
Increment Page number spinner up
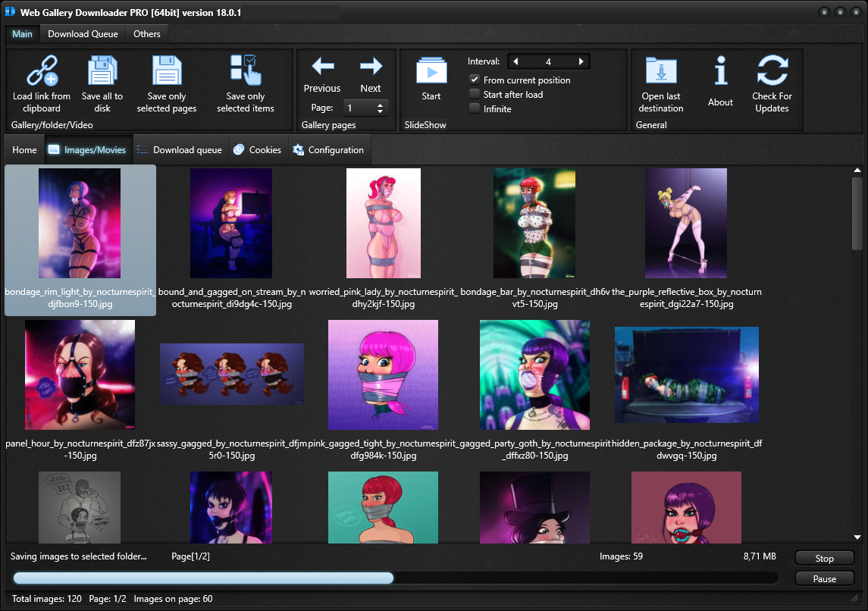click(380, 105)
